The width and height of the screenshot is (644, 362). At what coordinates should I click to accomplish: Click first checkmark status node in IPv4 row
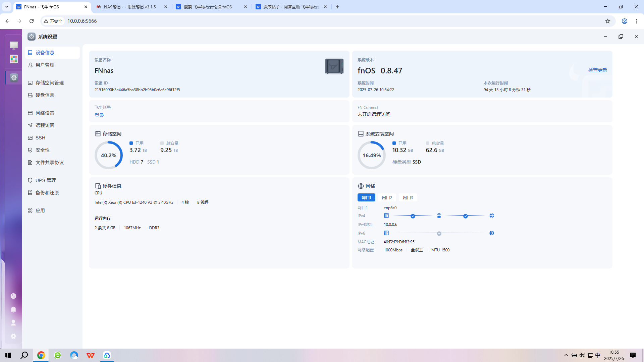tap(413, 216)
